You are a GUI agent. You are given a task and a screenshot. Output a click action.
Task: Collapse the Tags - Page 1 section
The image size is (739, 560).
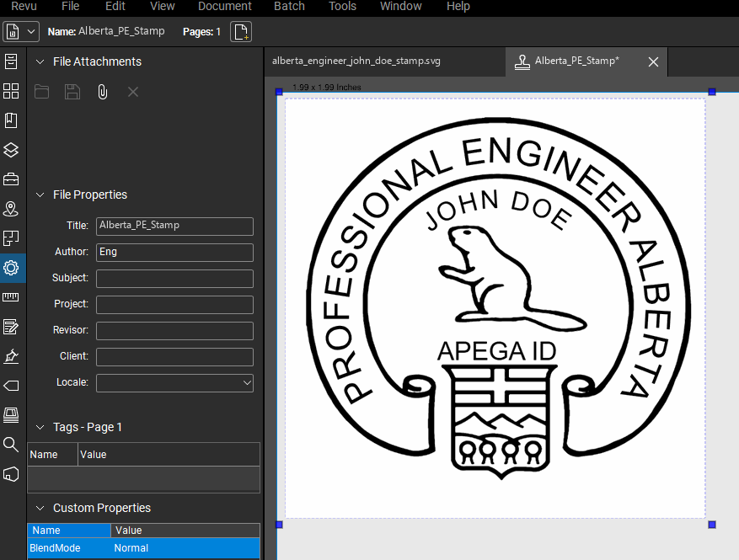pos(40,427)
